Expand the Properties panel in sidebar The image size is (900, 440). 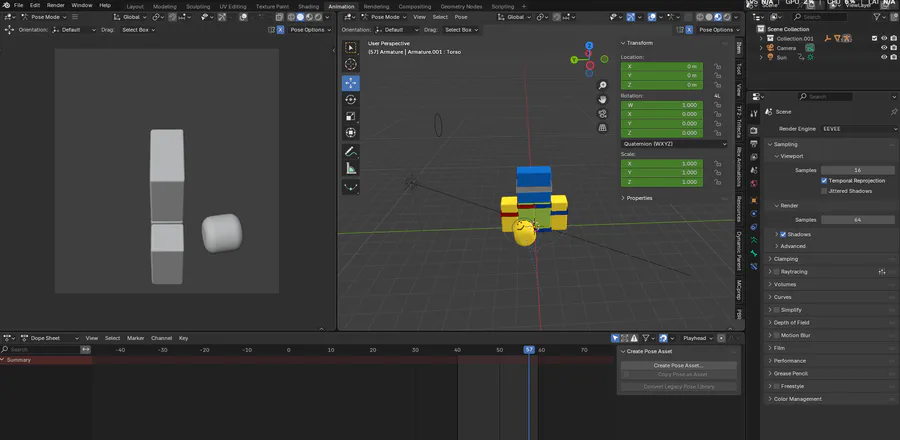click(637, 198)
